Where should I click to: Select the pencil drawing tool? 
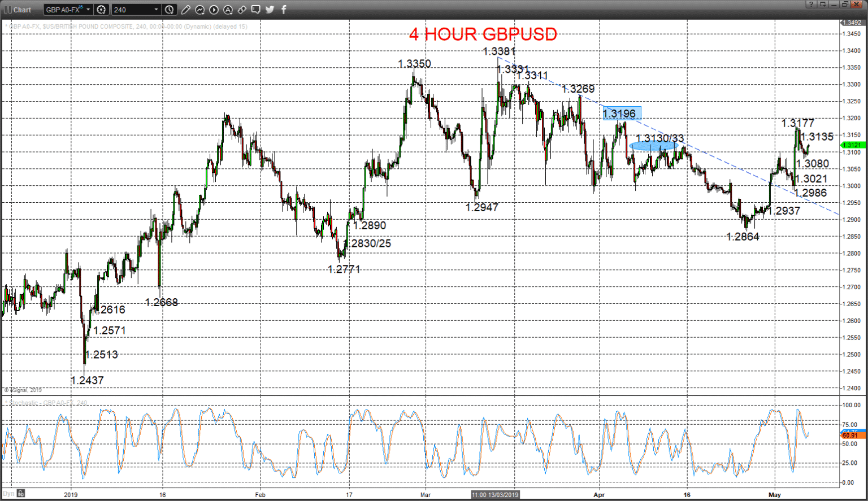(x=186, y=10)
